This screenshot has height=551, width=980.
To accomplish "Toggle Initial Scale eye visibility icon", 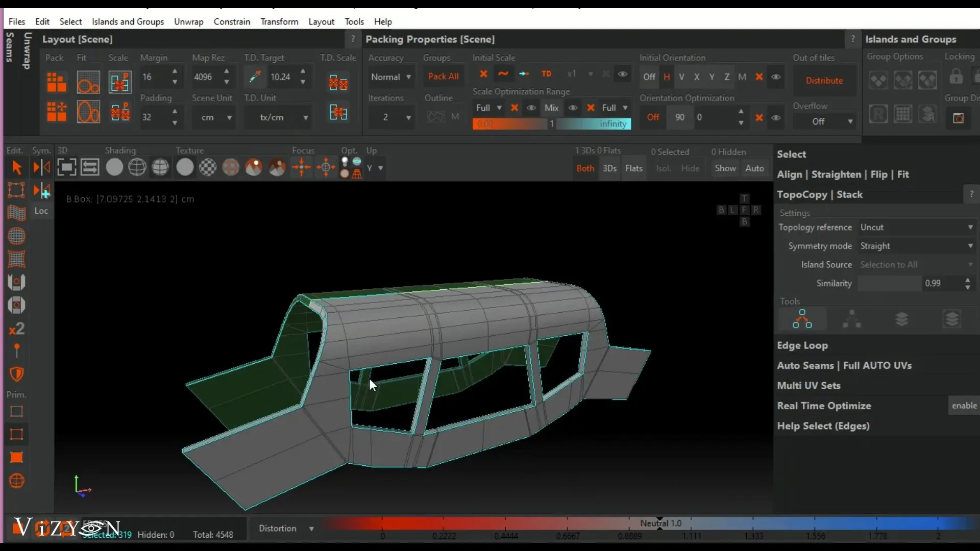I will click(622, 74).
